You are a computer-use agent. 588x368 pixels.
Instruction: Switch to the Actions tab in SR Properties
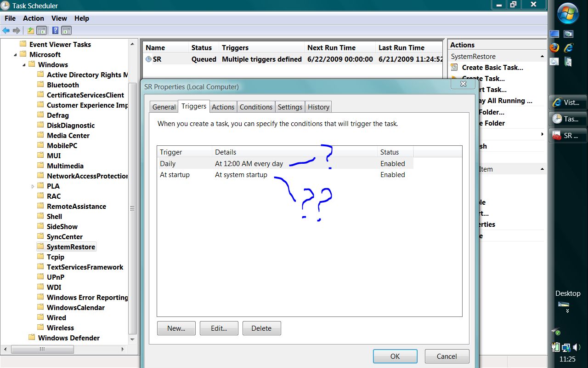(x=223, y=107)
